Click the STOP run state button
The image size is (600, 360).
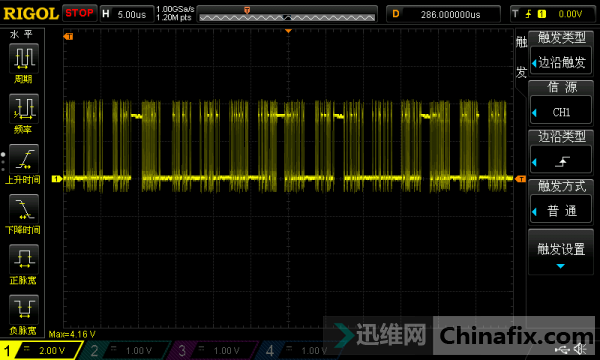click(79, 13)
